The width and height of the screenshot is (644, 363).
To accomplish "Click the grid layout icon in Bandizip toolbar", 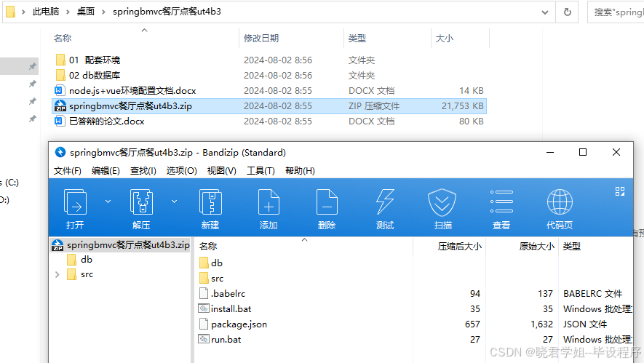I will click(x=620, y=191).
